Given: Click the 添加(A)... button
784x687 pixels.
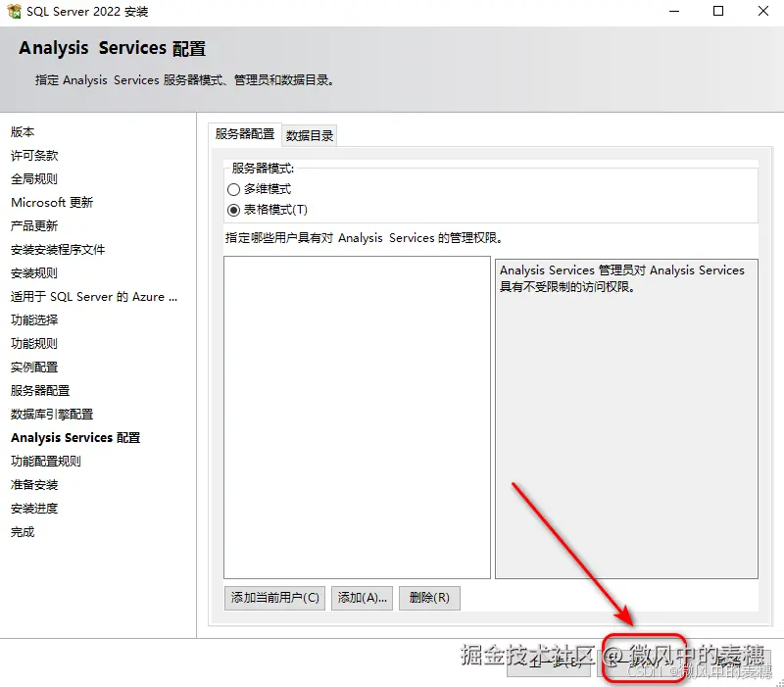Looking at the screenshot, I should tap(362, 598).
